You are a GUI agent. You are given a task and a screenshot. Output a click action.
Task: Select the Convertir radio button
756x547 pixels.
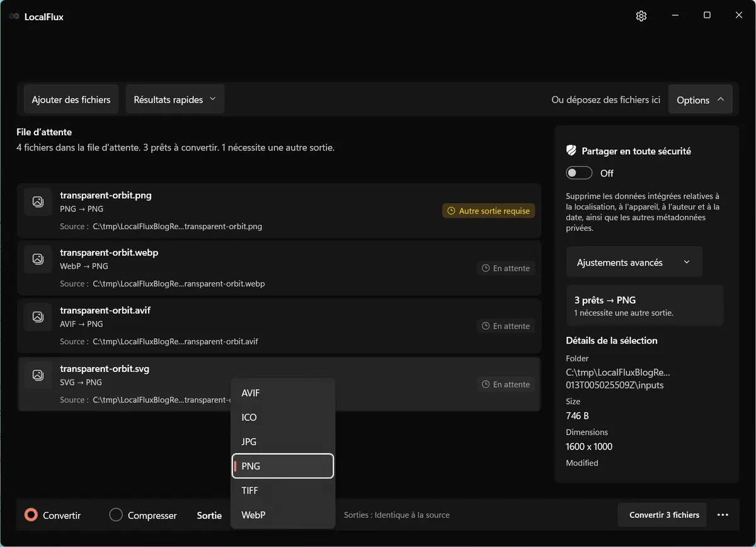[x=31, y=515]
